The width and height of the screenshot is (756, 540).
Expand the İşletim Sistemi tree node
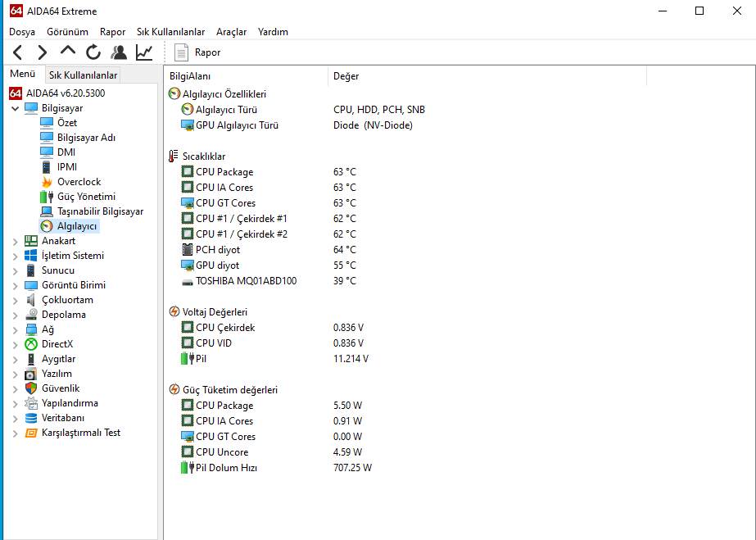coord(15,256)
